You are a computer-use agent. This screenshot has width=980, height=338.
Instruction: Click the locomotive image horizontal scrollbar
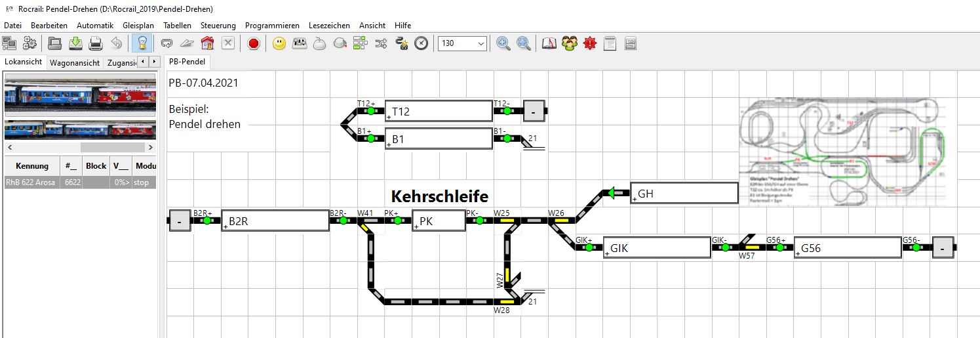[79, 147]
